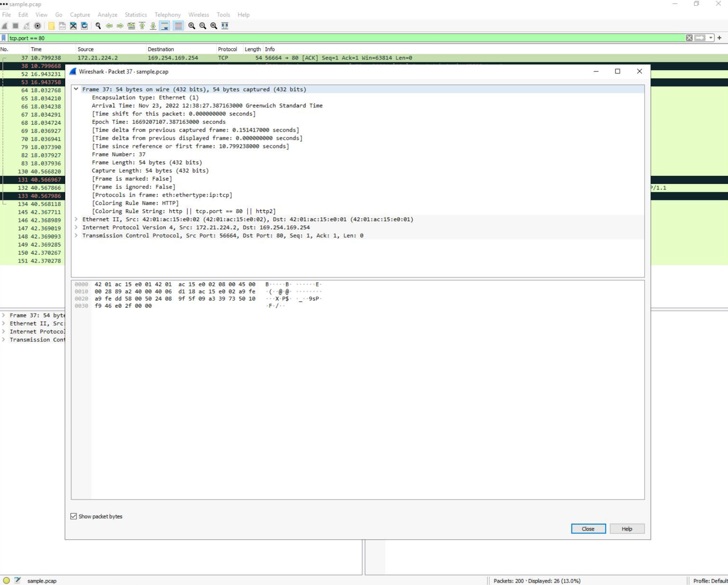Open the Edit menu
Image resolution: width=728 pixels, height=585 pixels.
click(23, 15)
